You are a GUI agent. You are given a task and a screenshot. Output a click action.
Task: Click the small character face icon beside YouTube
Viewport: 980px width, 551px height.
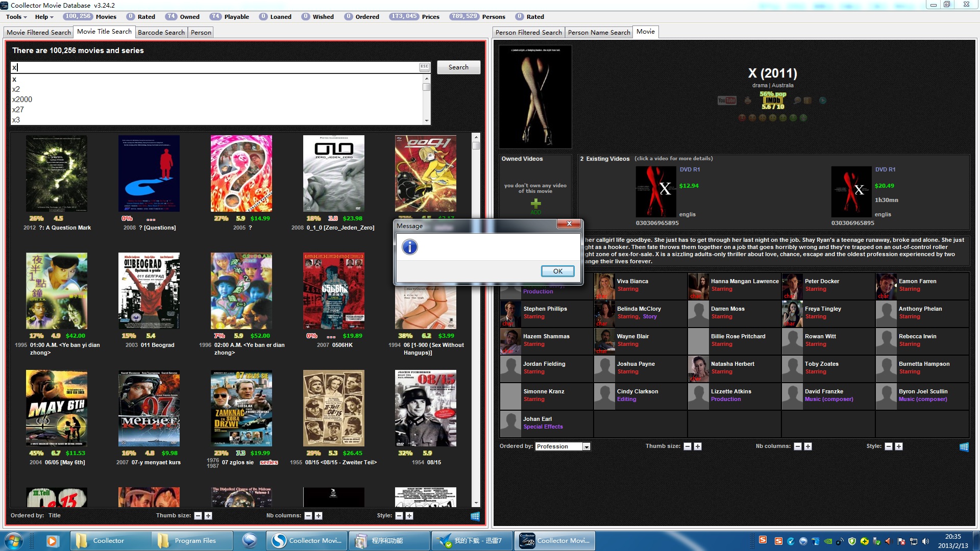[x=748, y=101]
